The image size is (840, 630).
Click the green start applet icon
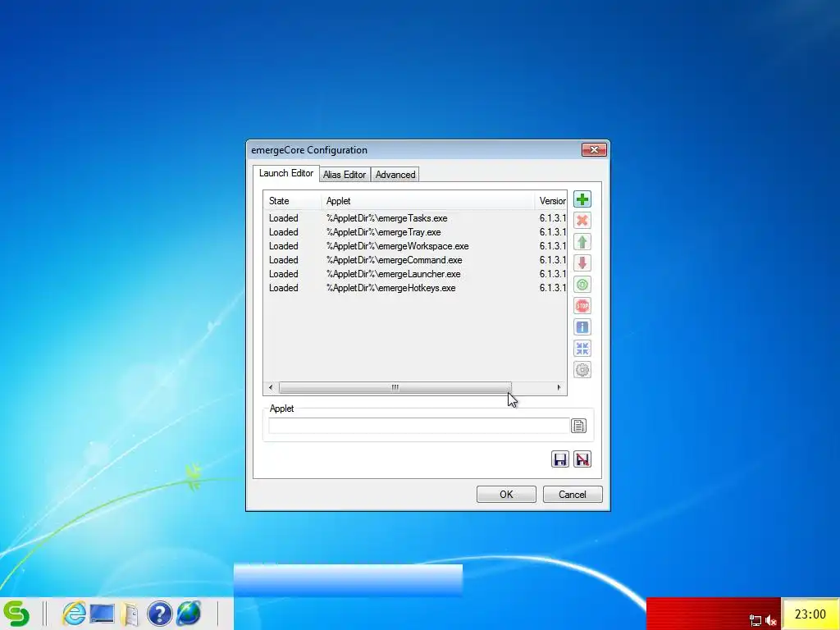click(x=582, y=285)
